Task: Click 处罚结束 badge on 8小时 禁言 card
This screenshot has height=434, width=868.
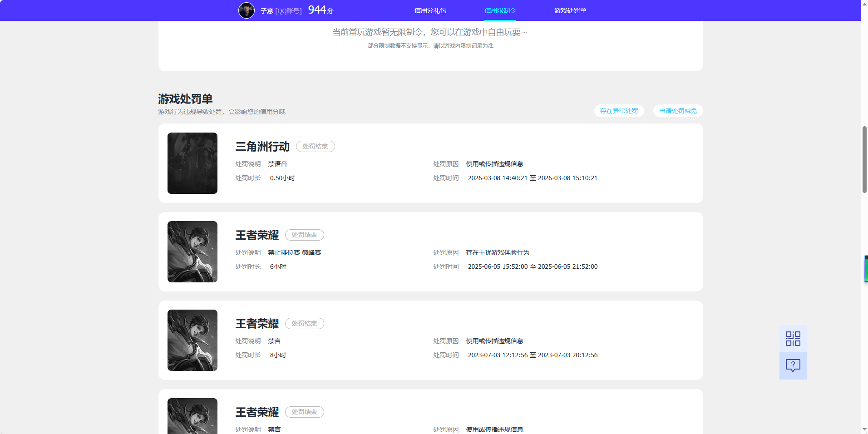Action: pos(304,323)
